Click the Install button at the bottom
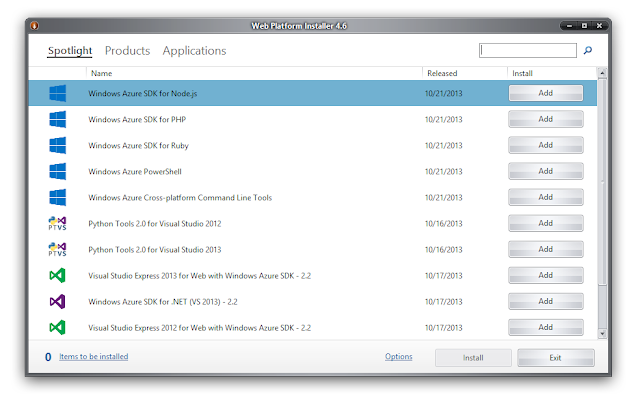This screenshot has width=640, height=408. [x=473, y=358]
